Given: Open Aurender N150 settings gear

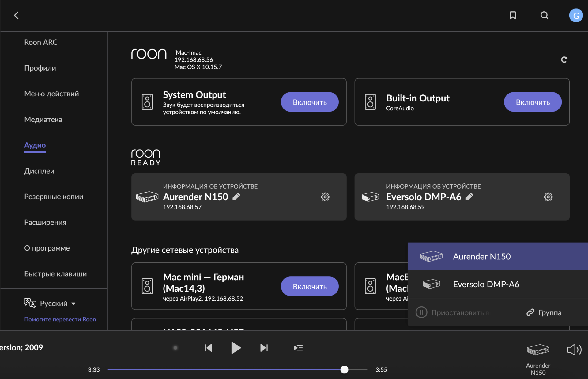Looking at the screenshot, I should 325,197.
